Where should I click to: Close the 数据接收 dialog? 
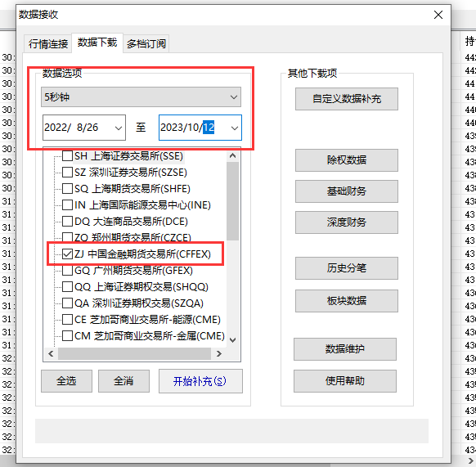click(438, 15)
